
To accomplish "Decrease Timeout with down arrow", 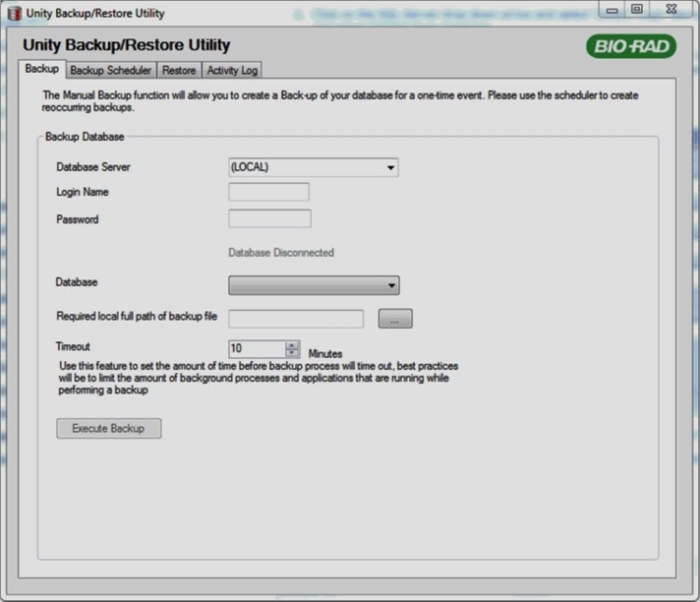I will [292, 352].
